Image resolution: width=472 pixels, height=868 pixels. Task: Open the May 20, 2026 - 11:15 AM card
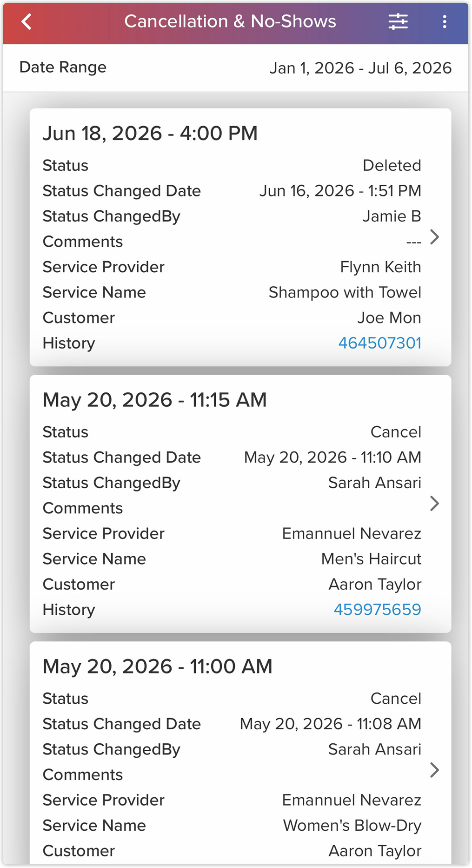[240, 504]
